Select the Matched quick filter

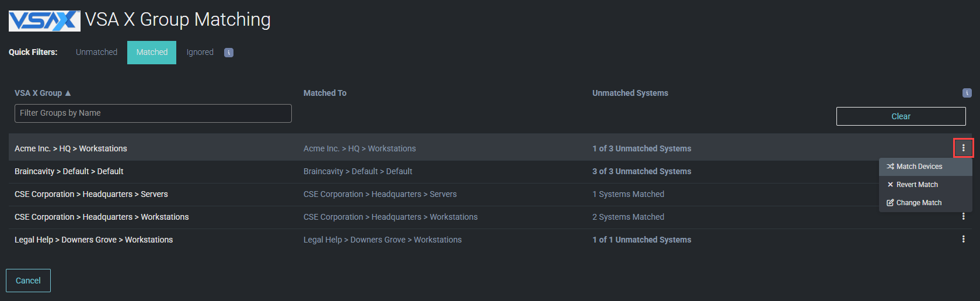click(152, 52)
